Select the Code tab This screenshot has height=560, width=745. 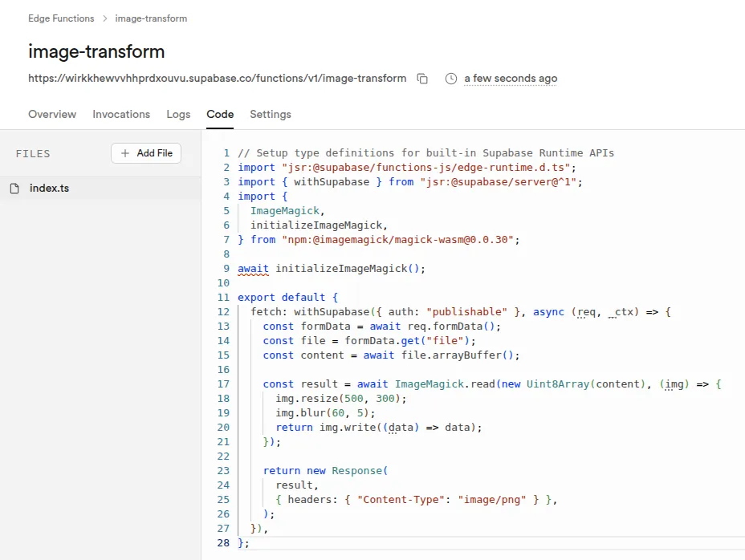[220, 115]
